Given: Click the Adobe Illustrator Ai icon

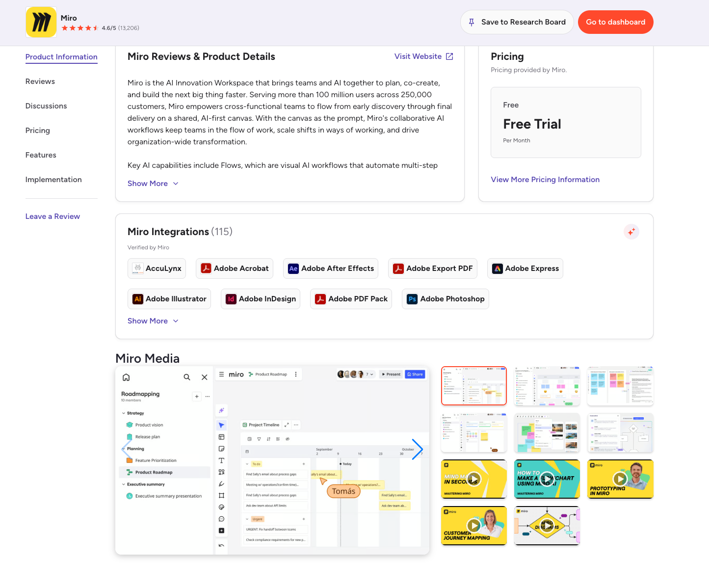Looking at the screenshot, I should (x=138, y=299).
